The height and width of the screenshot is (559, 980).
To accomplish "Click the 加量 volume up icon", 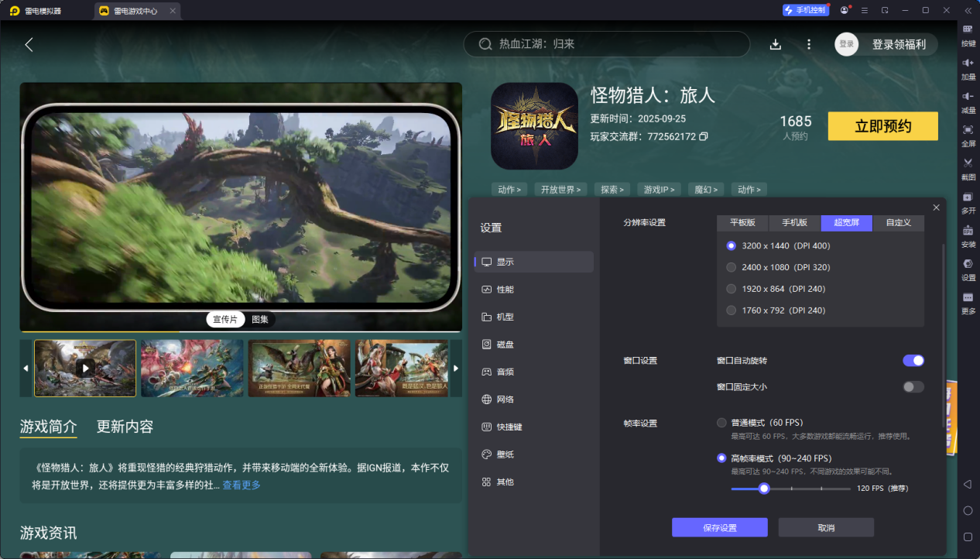I will coord(968,63).
